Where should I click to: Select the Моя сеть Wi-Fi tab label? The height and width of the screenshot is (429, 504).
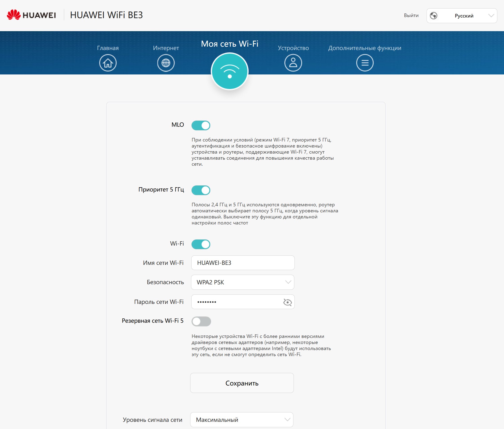click(230, 44)
